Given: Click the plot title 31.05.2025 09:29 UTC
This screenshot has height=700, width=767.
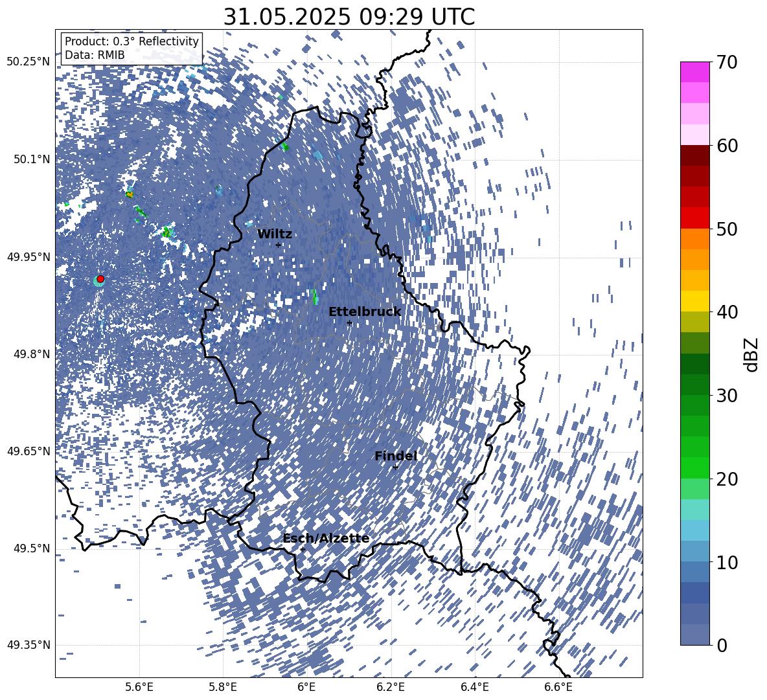Looking at the screenshot, I should (x=349, y=17).
